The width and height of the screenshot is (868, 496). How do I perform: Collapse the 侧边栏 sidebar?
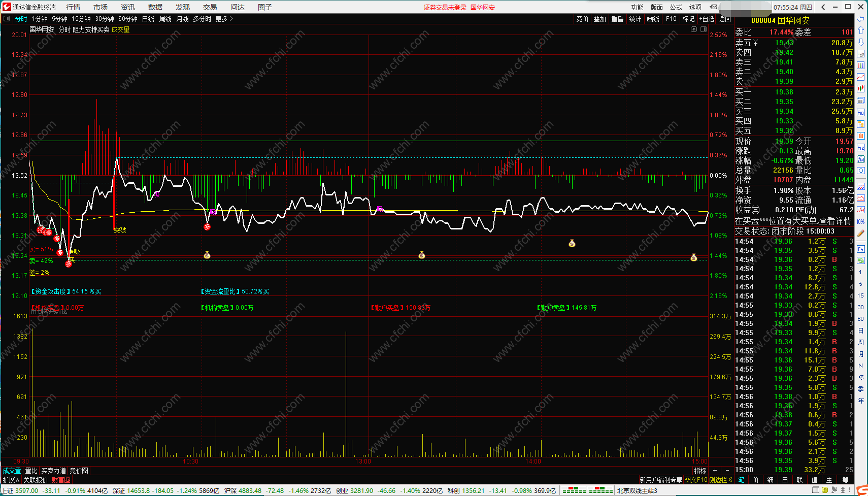pyautogui.click(x=721, y=480)
